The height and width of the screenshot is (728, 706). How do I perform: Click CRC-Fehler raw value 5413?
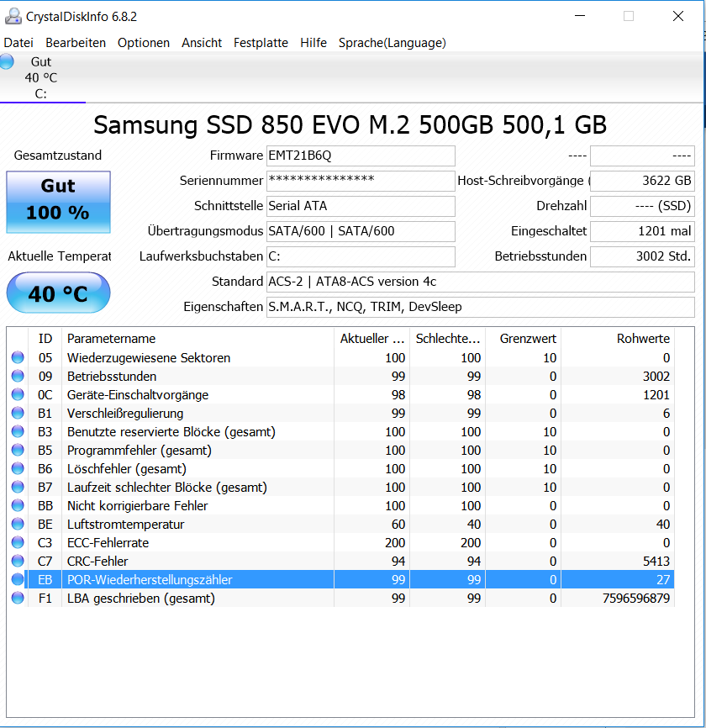point(656,562)
